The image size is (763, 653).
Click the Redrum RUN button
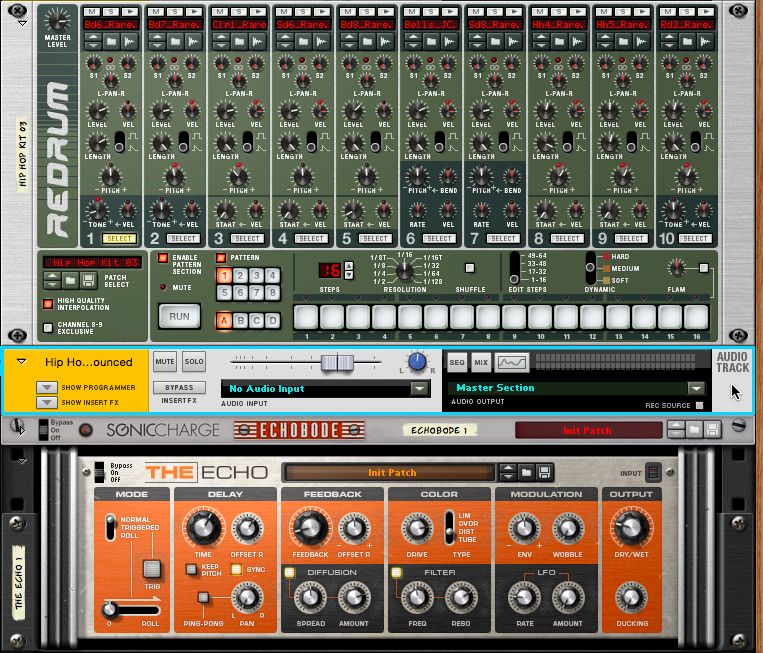[x=179, y=316]
